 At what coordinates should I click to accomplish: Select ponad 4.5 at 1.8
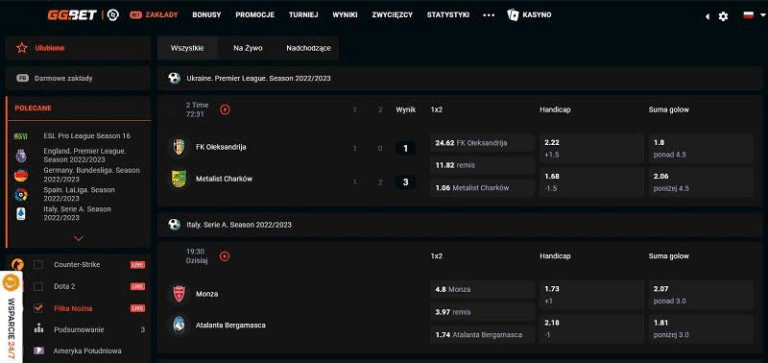click(x=701, y=148)
